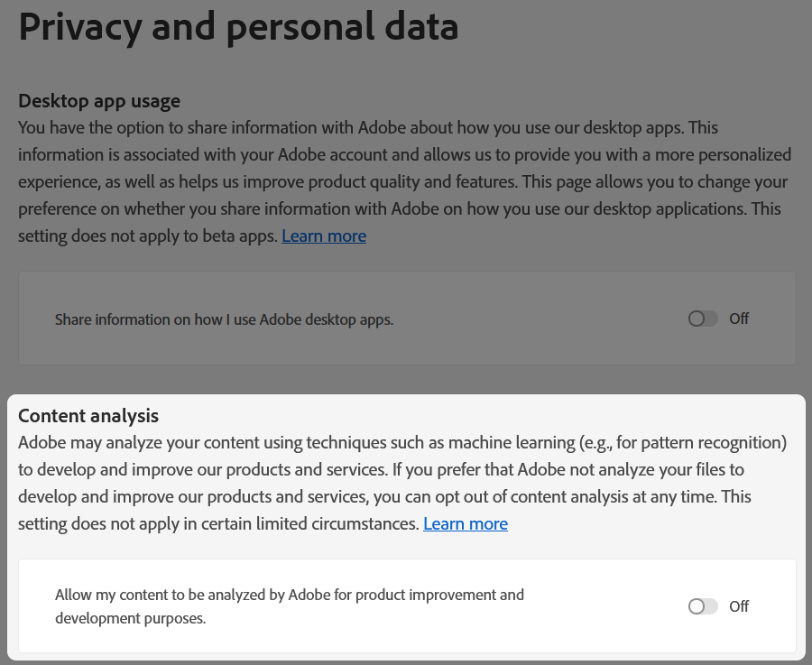
Task: Open Learn more link under Desktop app usage
Action: [x=324, y=236]
